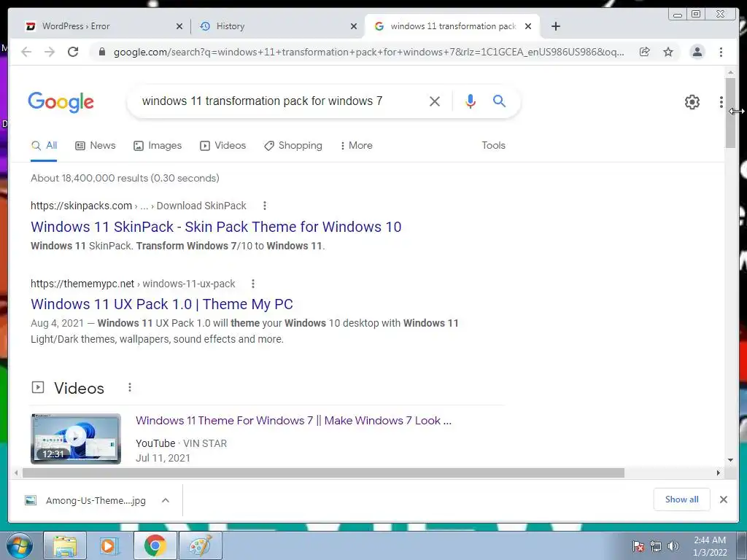Show all downloads

tap(682, 499)
